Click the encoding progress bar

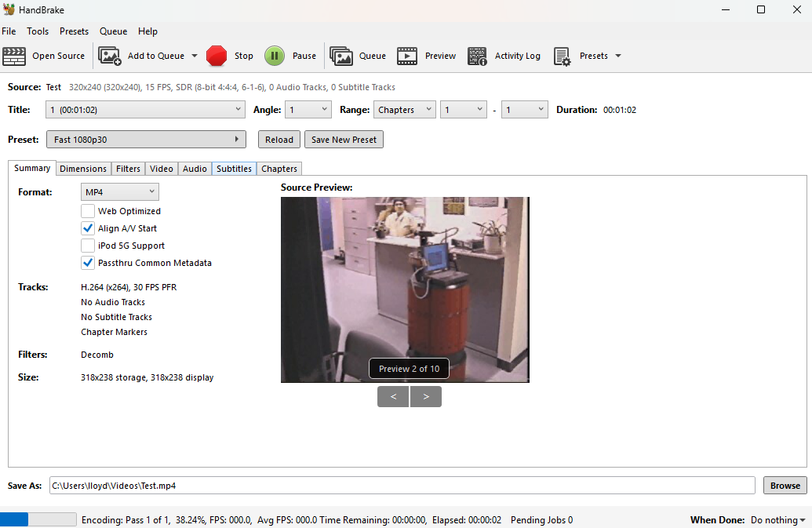(x=38, y=519)
